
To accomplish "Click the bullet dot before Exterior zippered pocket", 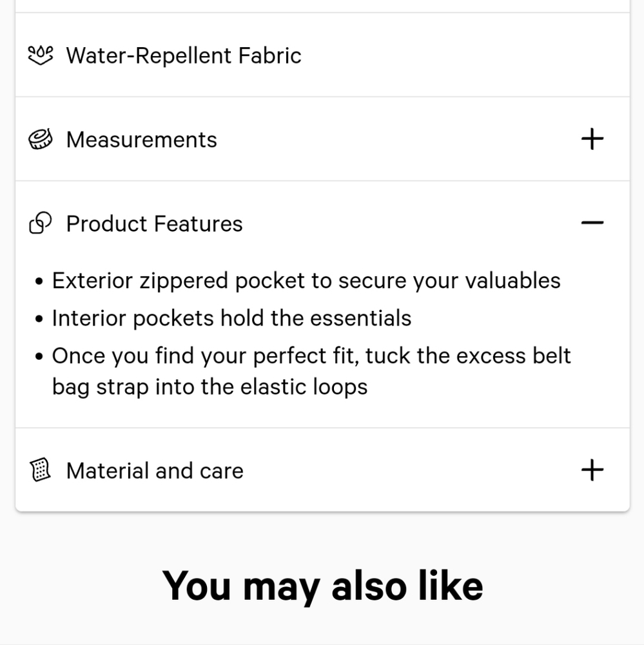I will pyautogui.click(x=39, y=281).
